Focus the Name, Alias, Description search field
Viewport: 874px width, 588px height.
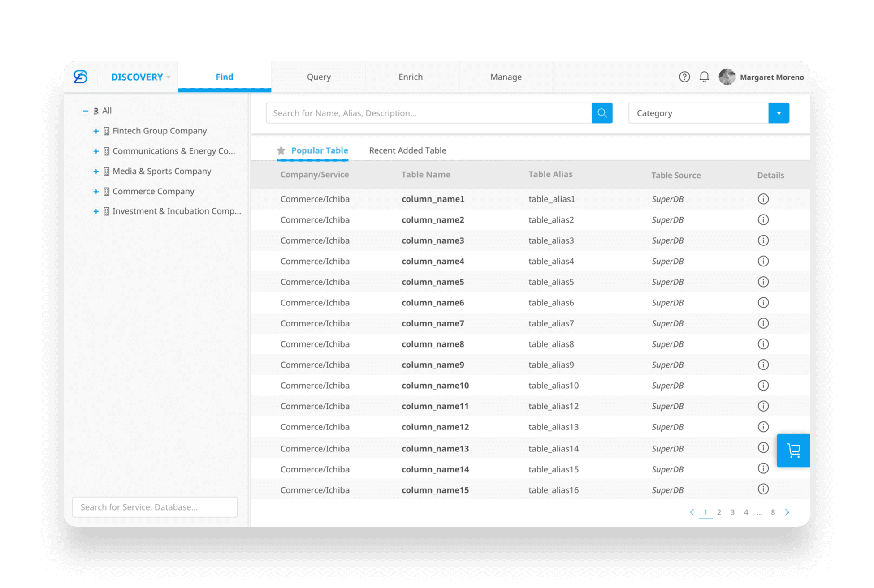(x=428, y=113)
